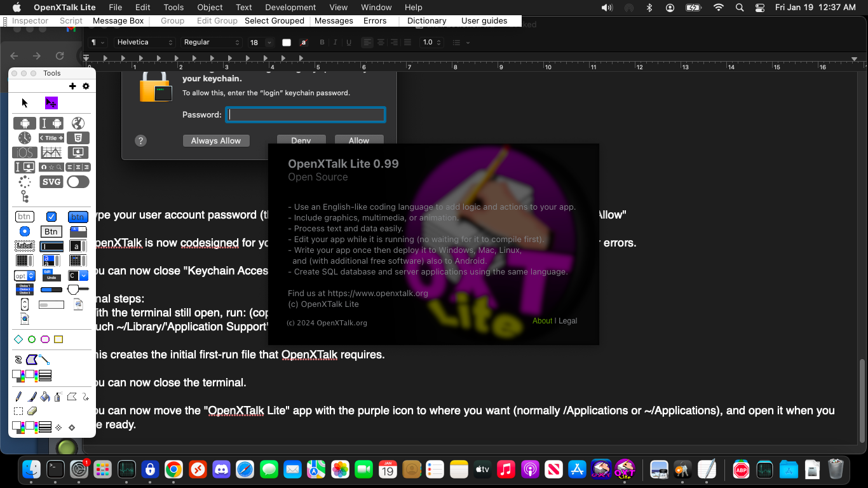Click the Allow button in keychain dialog
The height and width of the screenshot is (488, 868).
358,140
